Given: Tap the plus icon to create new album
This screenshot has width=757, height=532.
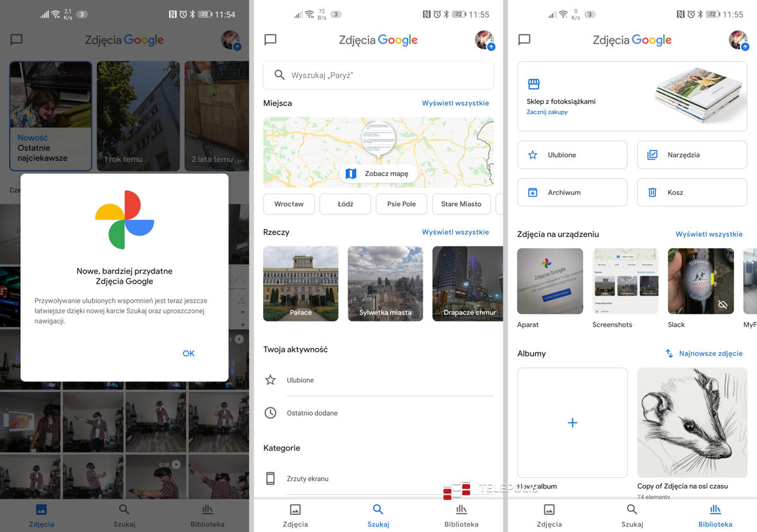Looking at the screenshot, I should point(572,423).
